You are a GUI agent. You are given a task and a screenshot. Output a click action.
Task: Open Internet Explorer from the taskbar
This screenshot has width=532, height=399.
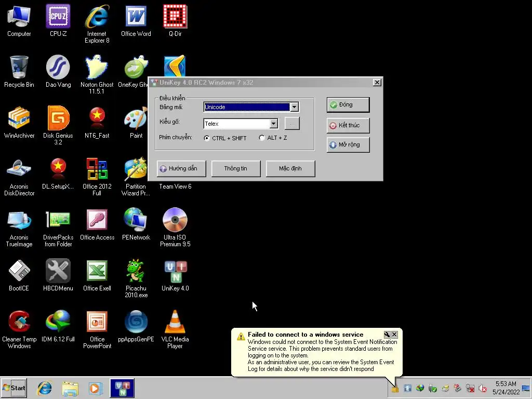coord(45,388)
